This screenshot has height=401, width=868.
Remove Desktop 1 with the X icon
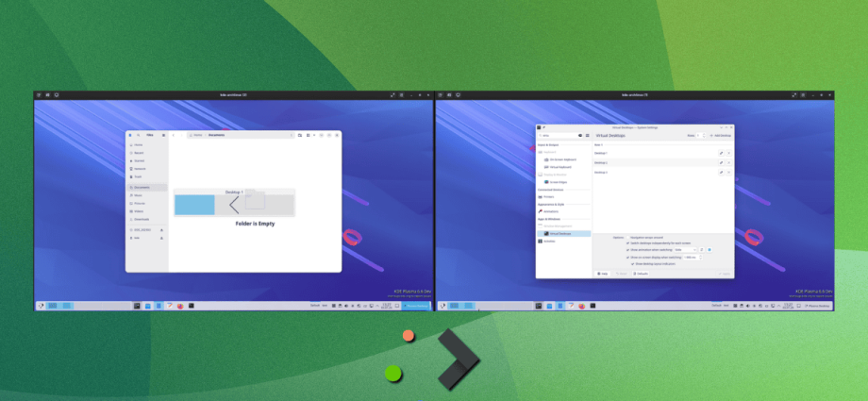click(x=729, y=153)
